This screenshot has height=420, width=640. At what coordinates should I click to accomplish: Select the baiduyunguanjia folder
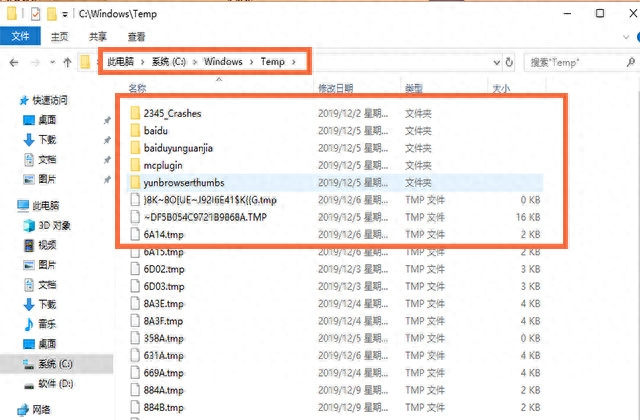click(178, 148)
